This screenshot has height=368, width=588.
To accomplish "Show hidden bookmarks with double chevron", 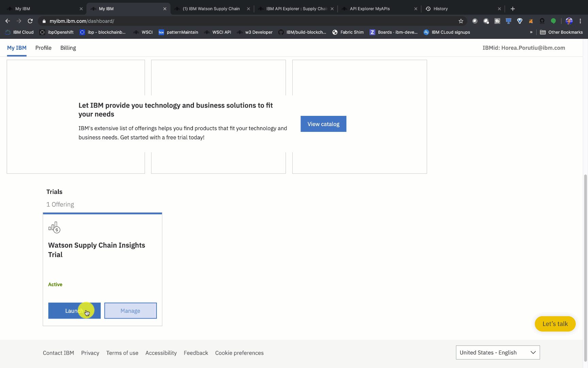I will (531, 32).
